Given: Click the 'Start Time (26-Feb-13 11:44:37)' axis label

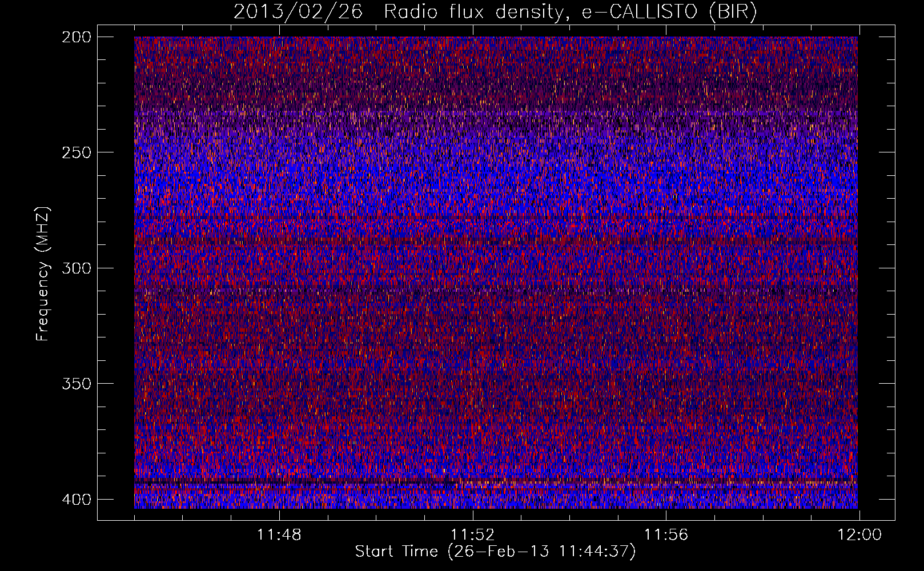Looking at the screenshot, I should (495, 552).
